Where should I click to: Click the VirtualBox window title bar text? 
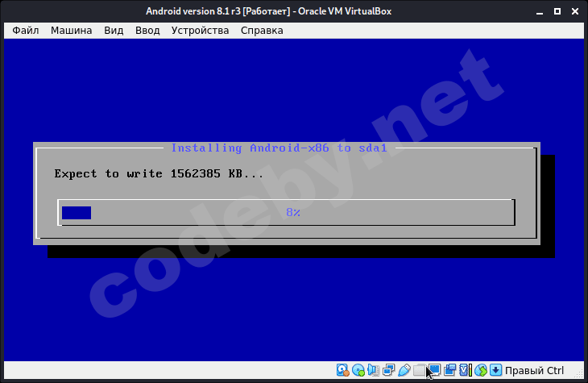(268, 11)
